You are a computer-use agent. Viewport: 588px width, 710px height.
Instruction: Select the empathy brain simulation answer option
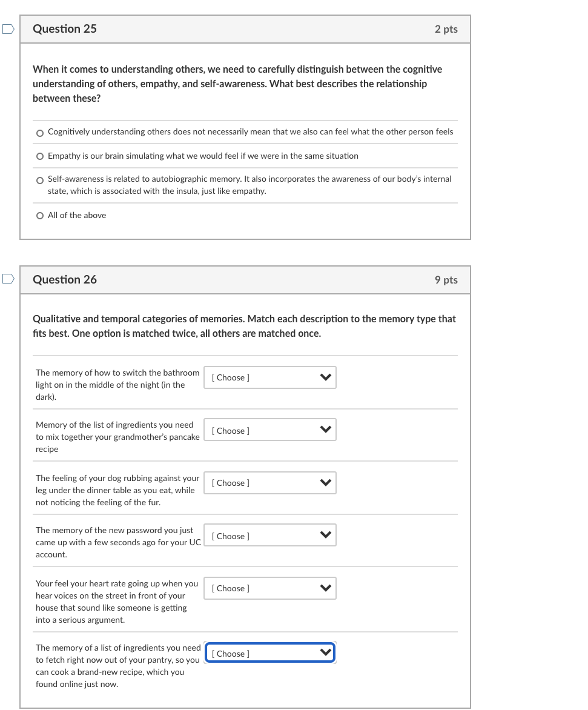click(x=39, y=156)
